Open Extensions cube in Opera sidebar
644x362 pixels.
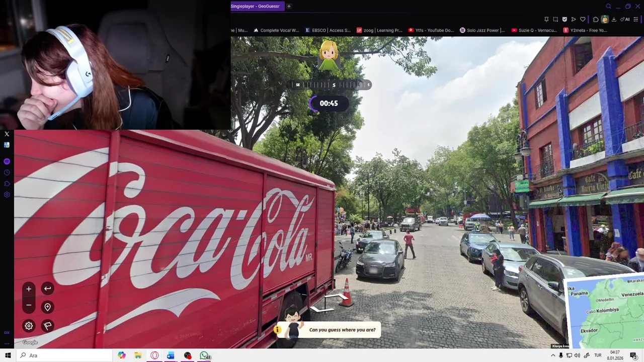[x=7, y=184]
